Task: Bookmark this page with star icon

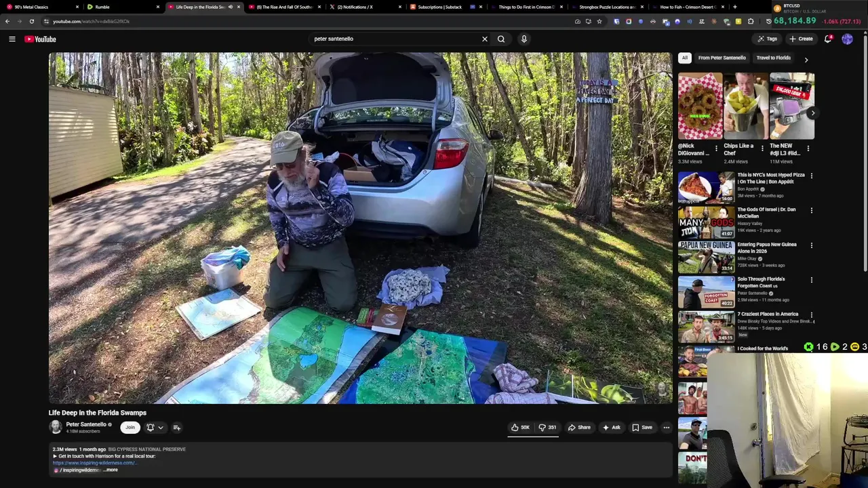Action: click(599, 21)
